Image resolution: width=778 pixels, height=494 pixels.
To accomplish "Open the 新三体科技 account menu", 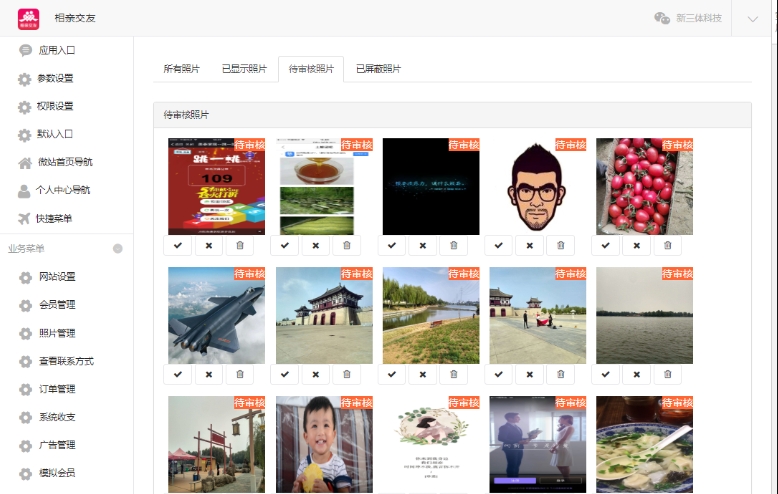I will (690, 18).
